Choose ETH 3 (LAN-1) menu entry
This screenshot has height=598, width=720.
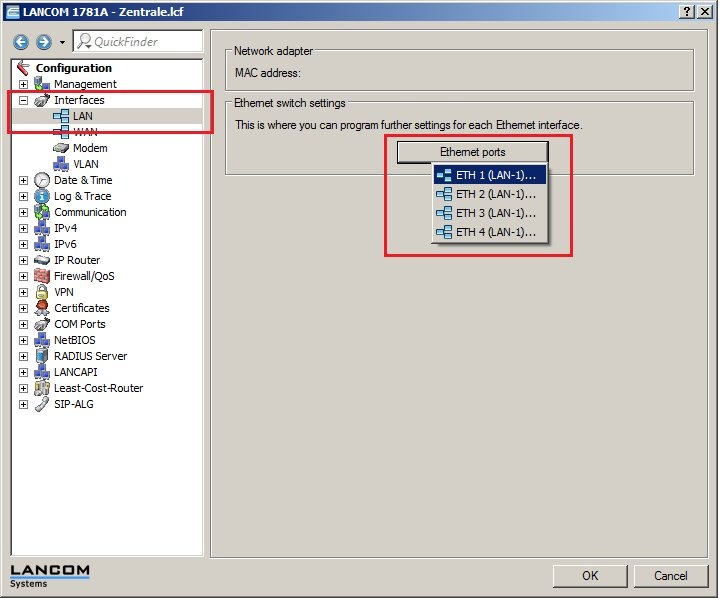(x=490, y=213)
